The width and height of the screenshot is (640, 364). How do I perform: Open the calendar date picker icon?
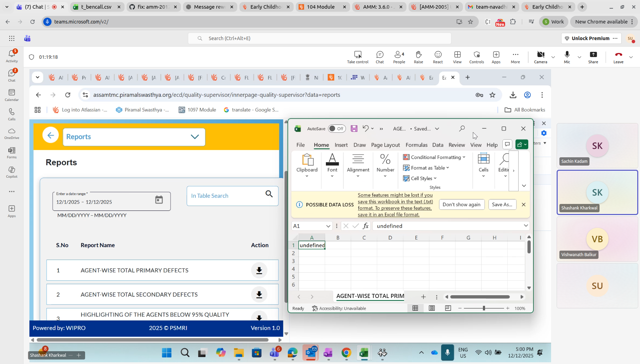(x=159, y=200)
